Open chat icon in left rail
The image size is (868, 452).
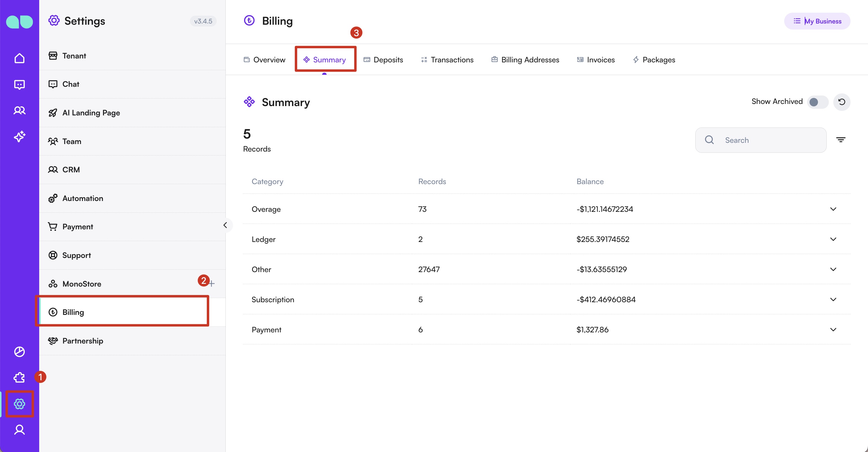click(x=19, y=84)
